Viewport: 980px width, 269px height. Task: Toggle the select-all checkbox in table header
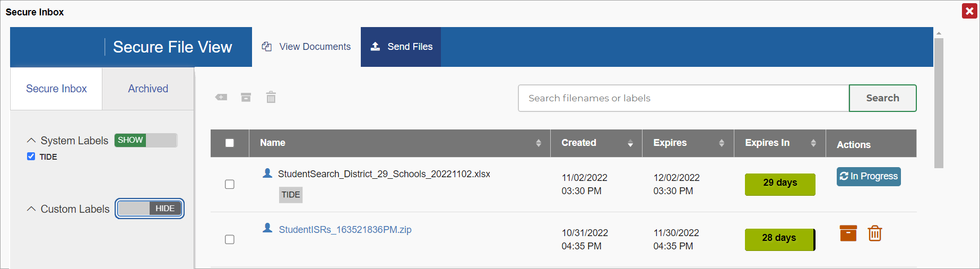point(230,143)
